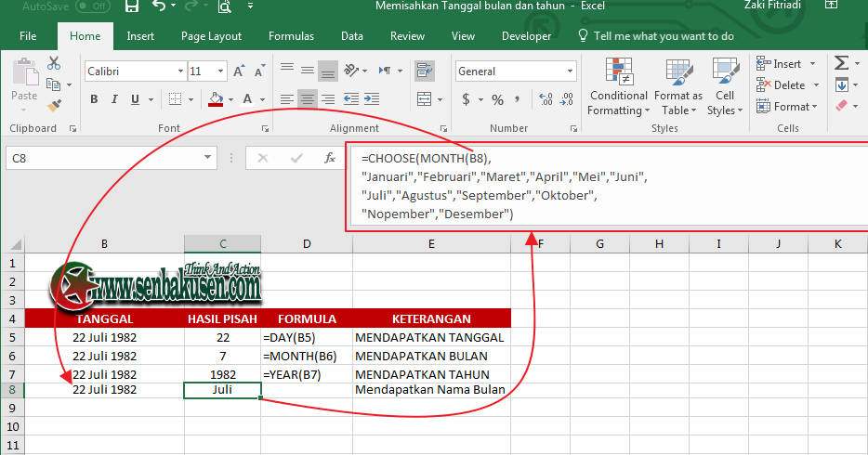The width and height of the screenshot is (868, 455).
Task: Set orientation of cell text
Action: (351, 71)
